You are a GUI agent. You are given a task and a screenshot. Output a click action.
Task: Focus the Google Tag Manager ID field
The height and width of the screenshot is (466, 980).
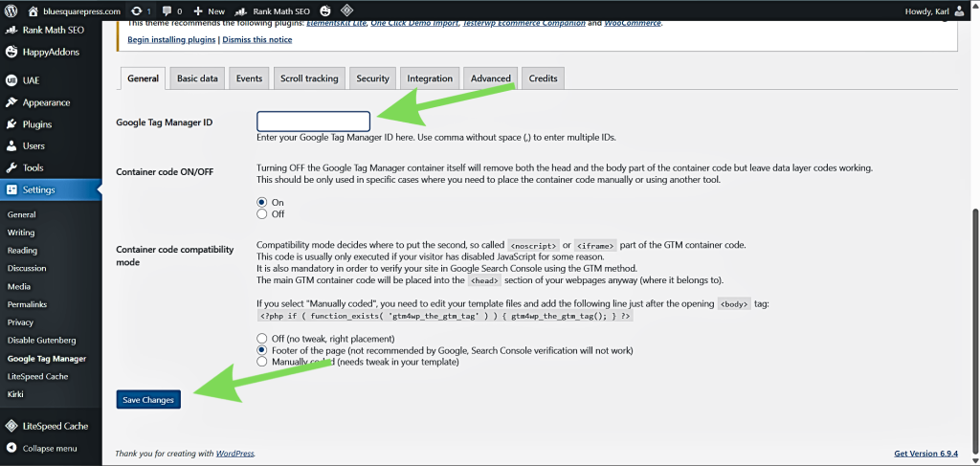[x=313, y=122]
